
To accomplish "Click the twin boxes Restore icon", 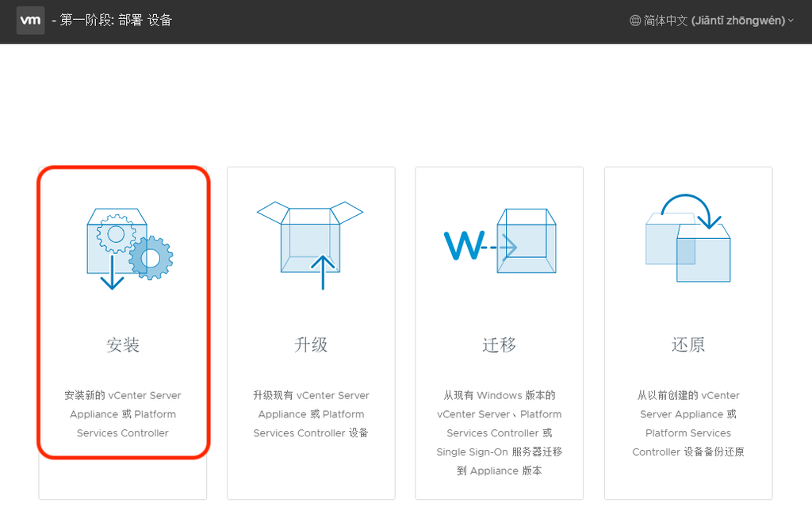I will (688, 242).
